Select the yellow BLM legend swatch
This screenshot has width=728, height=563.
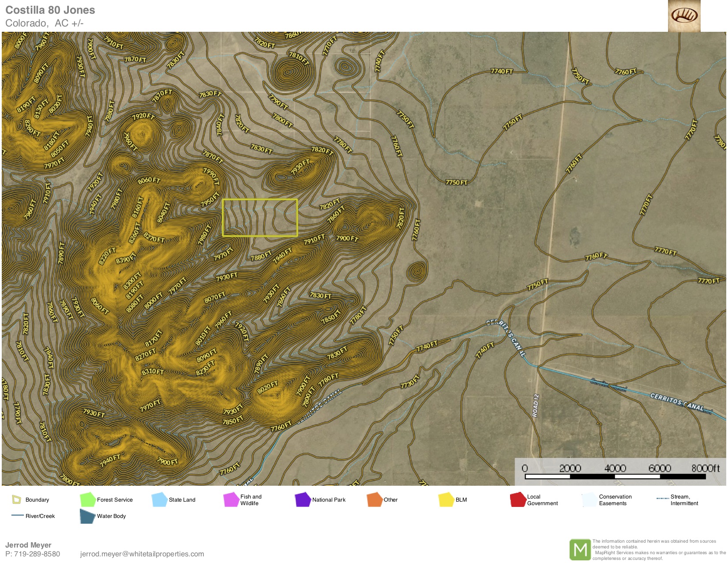click(446, 499)
